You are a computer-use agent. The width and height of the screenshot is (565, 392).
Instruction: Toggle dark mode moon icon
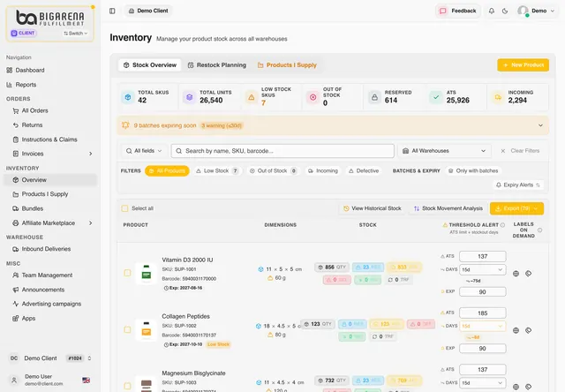pyautogui.click(x=505, y=11)
